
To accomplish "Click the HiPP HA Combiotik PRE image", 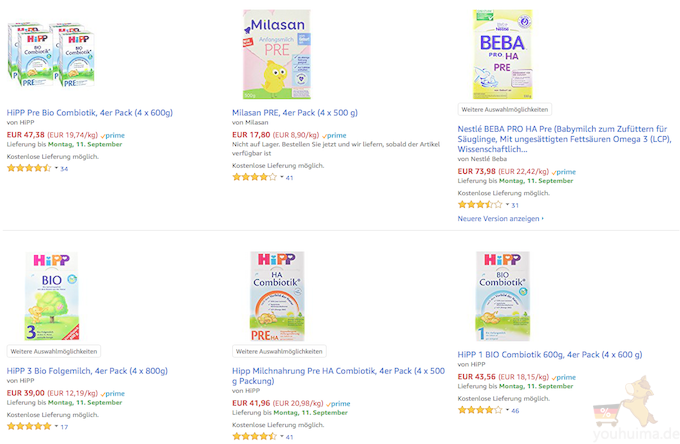I will point(277,294).
